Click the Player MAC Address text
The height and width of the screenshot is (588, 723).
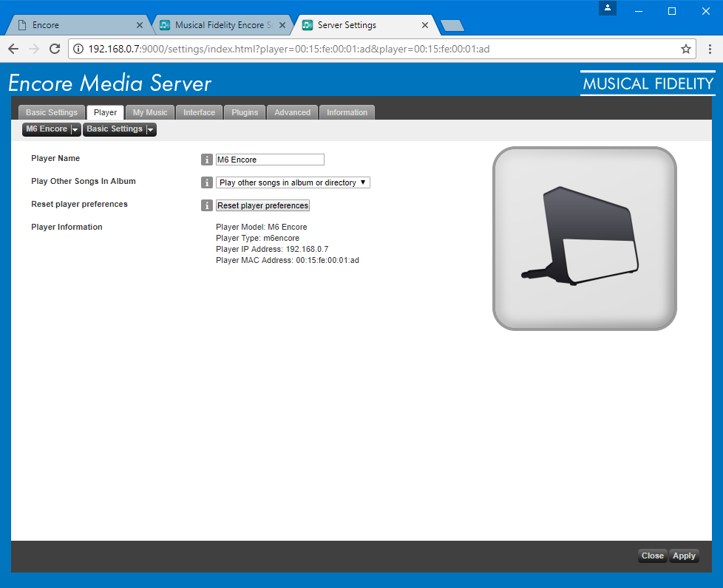tap(288, 260)
